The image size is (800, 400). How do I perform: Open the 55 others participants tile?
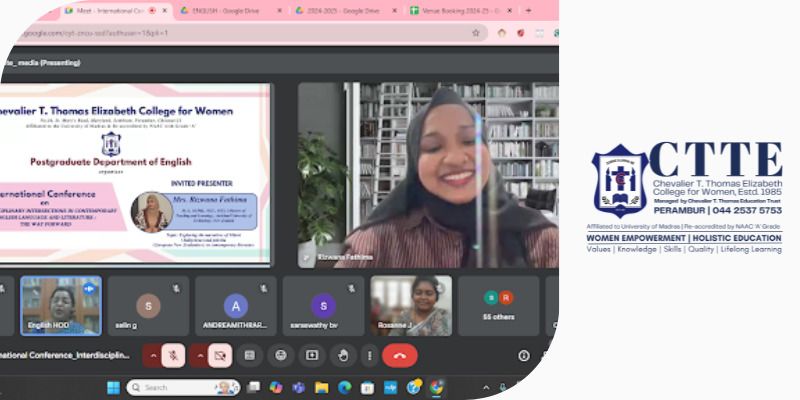pos(498,306)
